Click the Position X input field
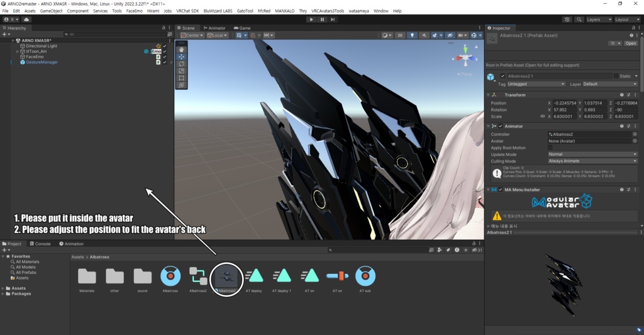Viewport: 644px width, 335px height. pyautogui.click(x=565, y=103)
